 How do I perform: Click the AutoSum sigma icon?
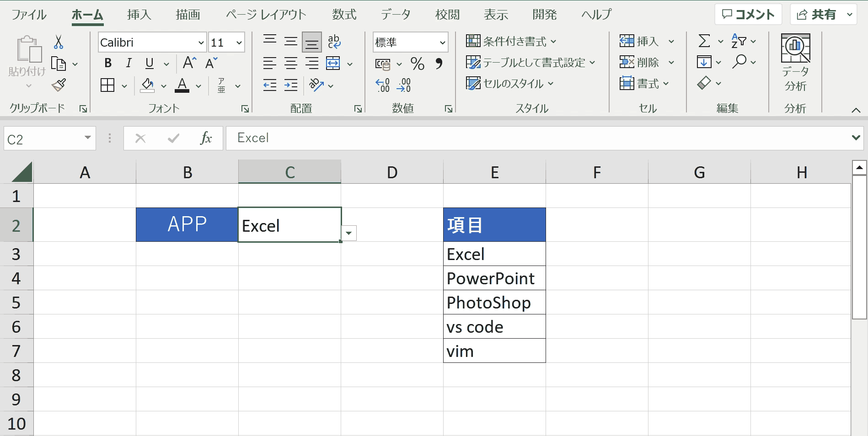704,41
